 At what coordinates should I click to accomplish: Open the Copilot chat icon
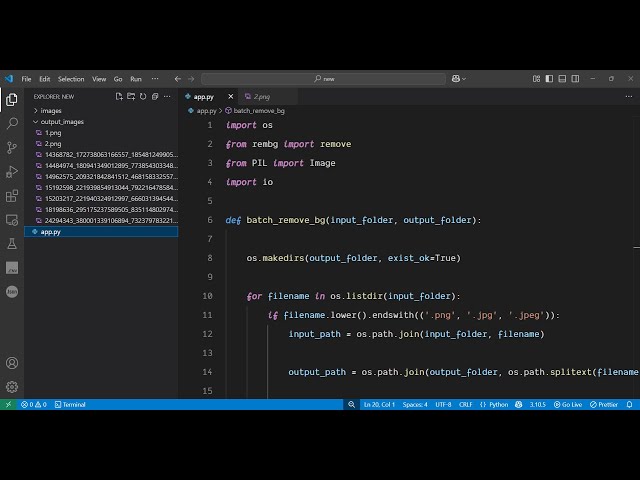[456, 79]
